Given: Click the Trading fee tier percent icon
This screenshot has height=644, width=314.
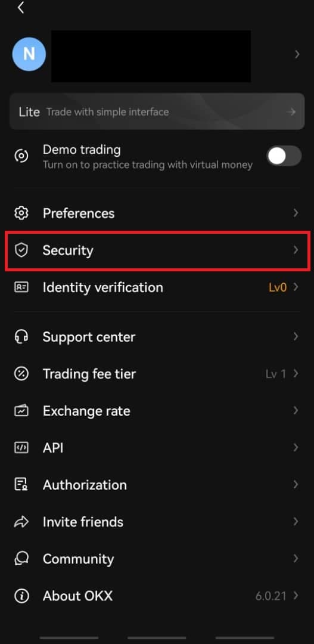Looking at the screenshot, I should pyautogui.click(x=21, y=374).
